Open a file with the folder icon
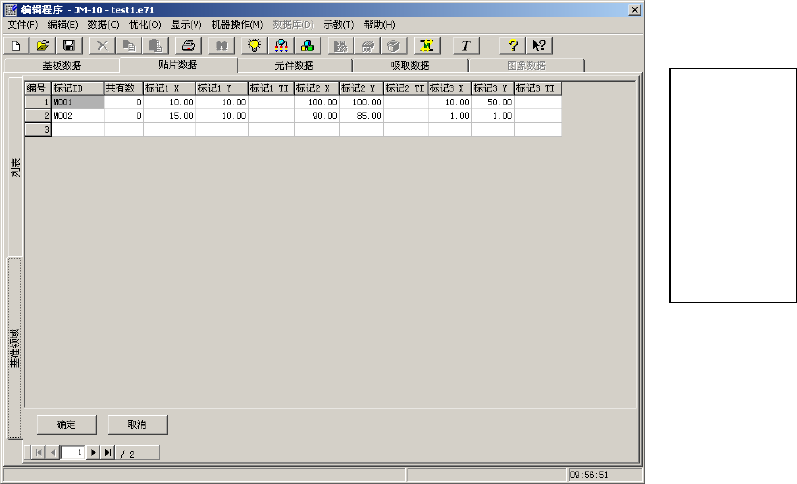The image size is (797, 484). tap(42, 46)
